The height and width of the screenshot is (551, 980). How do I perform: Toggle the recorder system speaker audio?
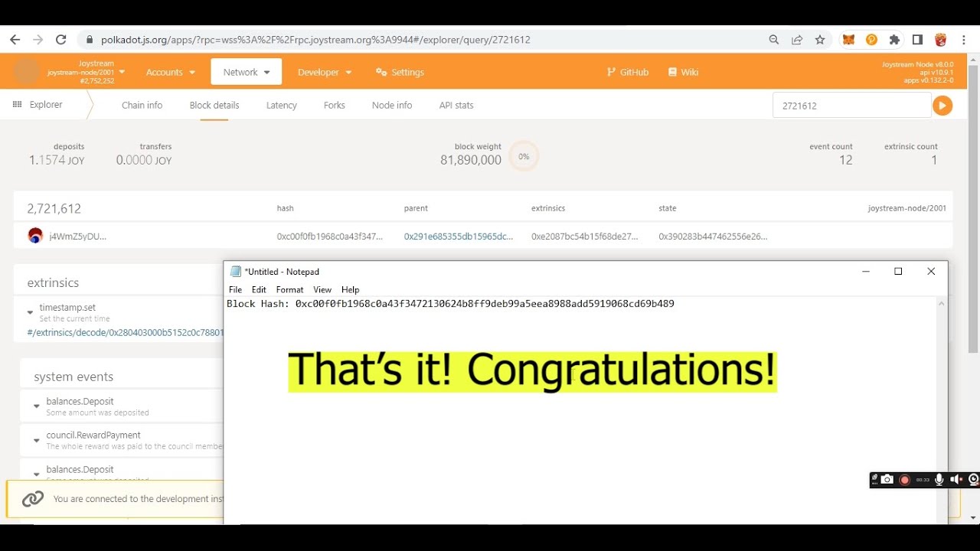(956, 480)
